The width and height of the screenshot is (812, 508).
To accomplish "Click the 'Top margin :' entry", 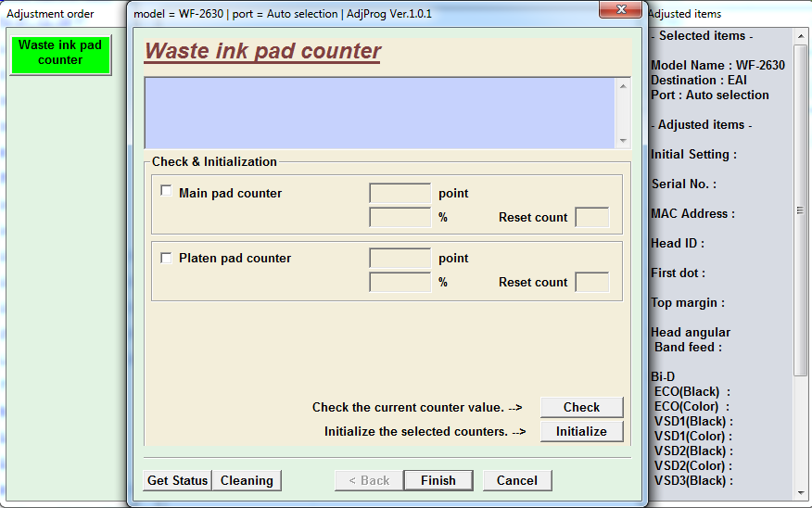I will [688, 303].
